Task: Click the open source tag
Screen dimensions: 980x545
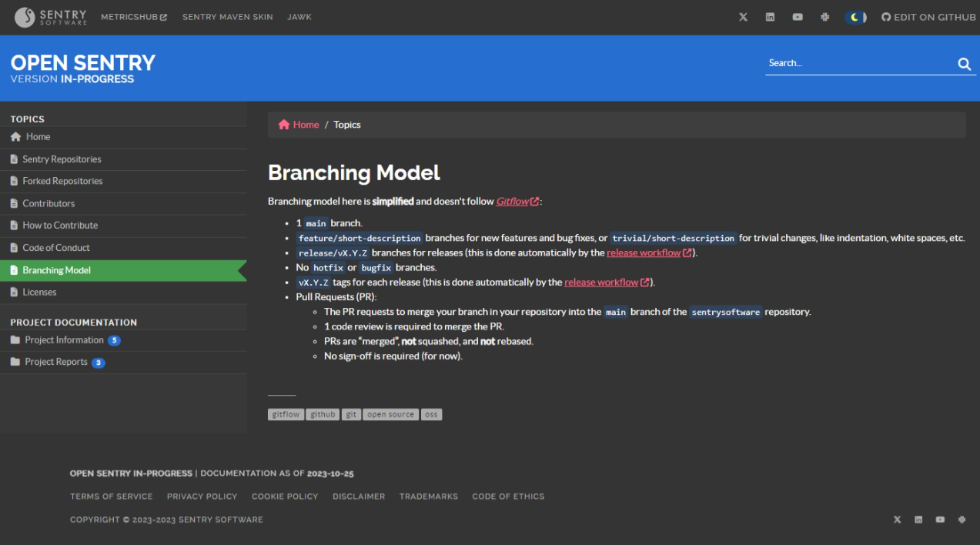Action: pyautogui.click(x=390, y=414)
